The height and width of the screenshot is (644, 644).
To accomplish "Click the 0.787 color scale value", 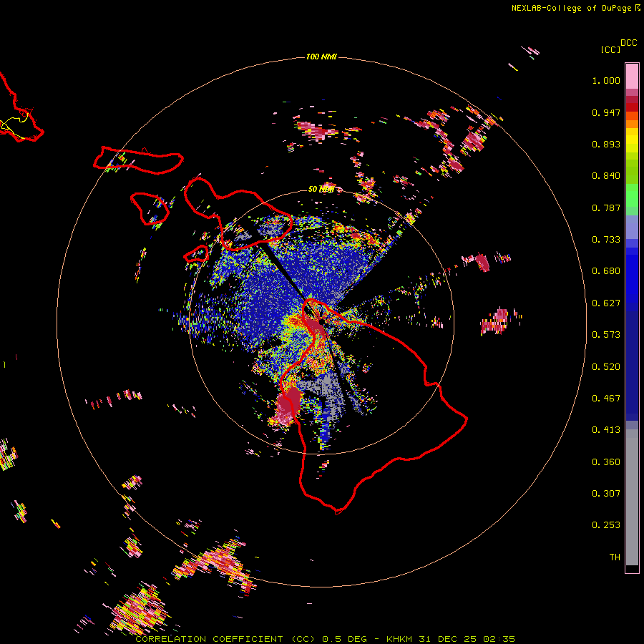I will [606, 208].
